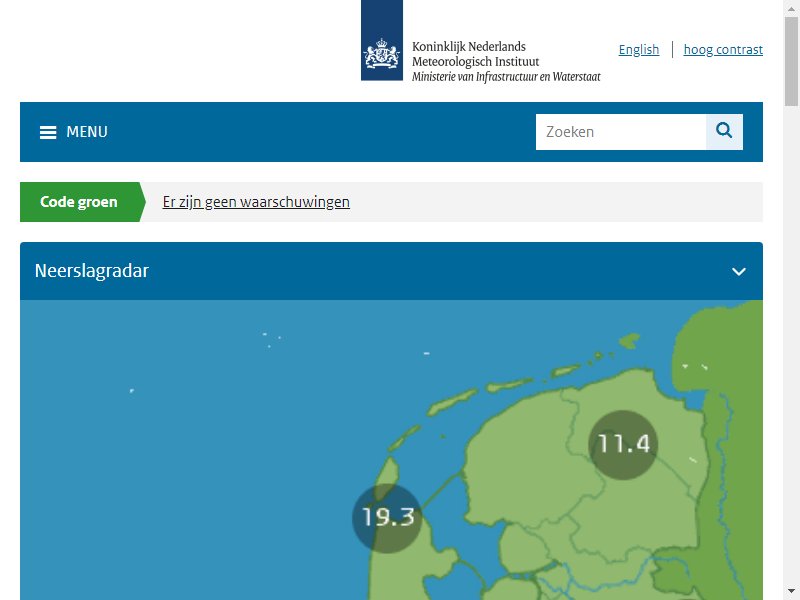Click the Code groen warning badge
The height and width of the screenshot is (600, 800).
click(83, 202)
